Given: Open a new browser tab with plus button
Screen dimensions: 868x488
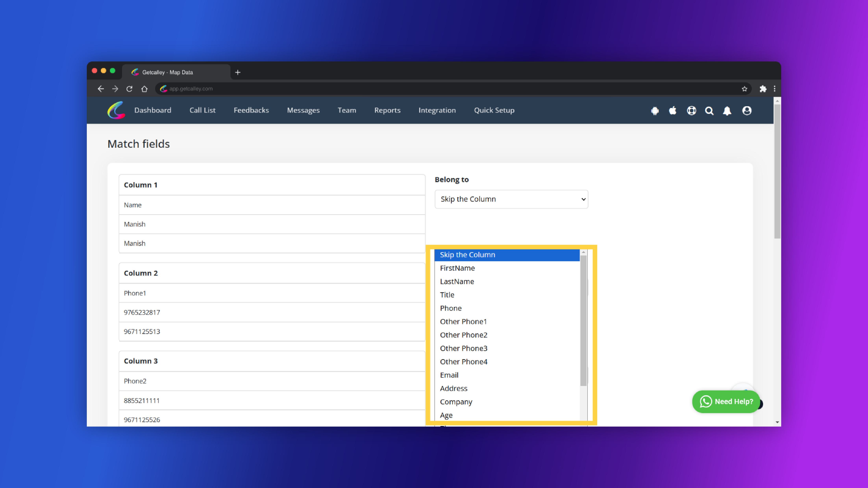Looking at the screenshot, I should [238, 72].
